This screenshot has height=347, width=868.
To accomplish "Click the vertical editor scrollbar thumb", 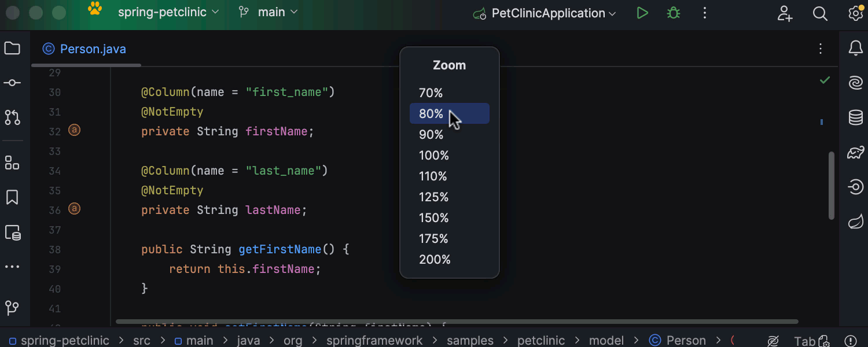I will [832, 185].
